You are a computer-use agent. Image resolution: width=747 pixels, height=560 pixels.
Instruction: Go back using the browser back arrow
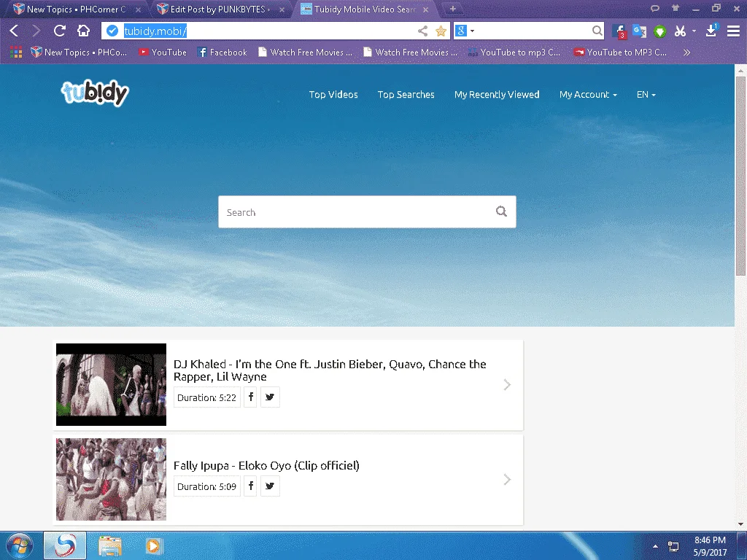click(x=15, y=31)
